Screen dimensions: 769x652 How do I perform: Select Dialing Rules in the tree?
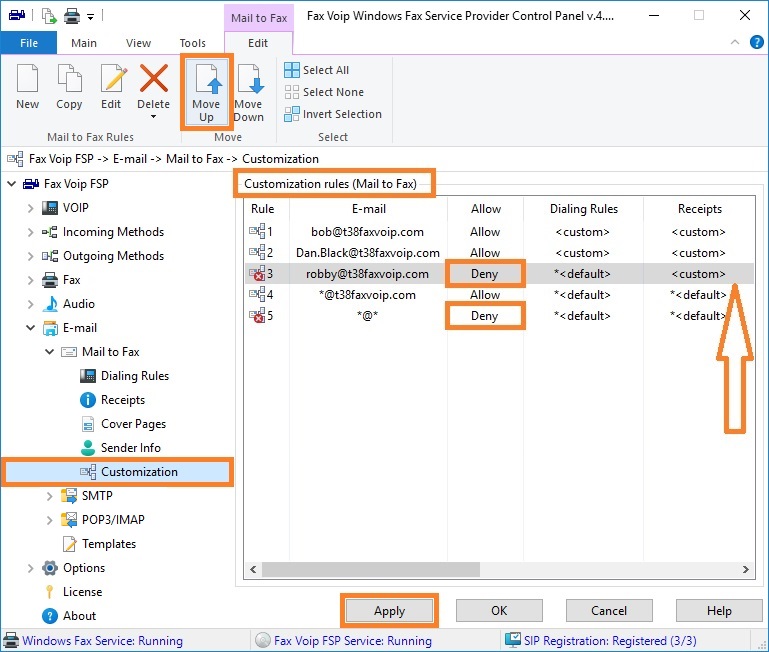pos(134,376)
